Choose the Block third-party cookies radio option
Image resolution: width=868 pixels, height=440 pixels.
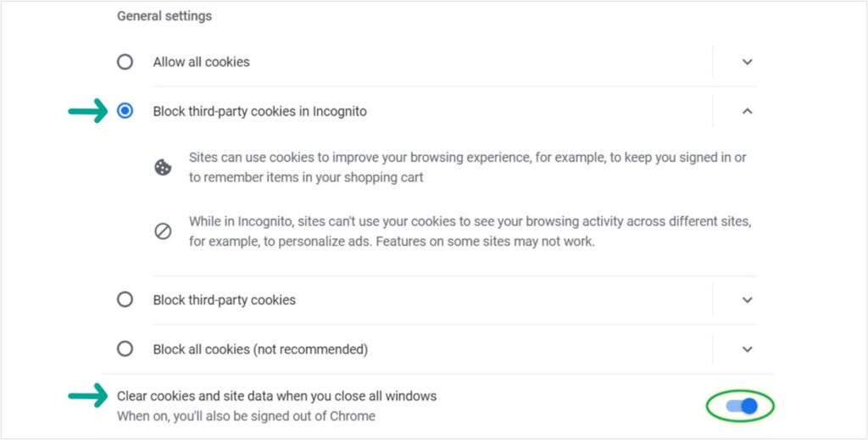125,299
